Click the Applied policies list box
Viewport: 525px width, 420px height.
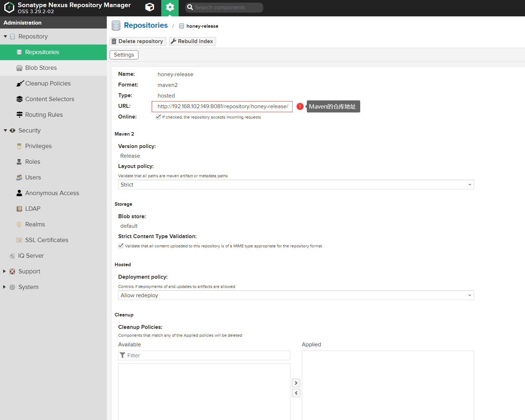(388, 385)
